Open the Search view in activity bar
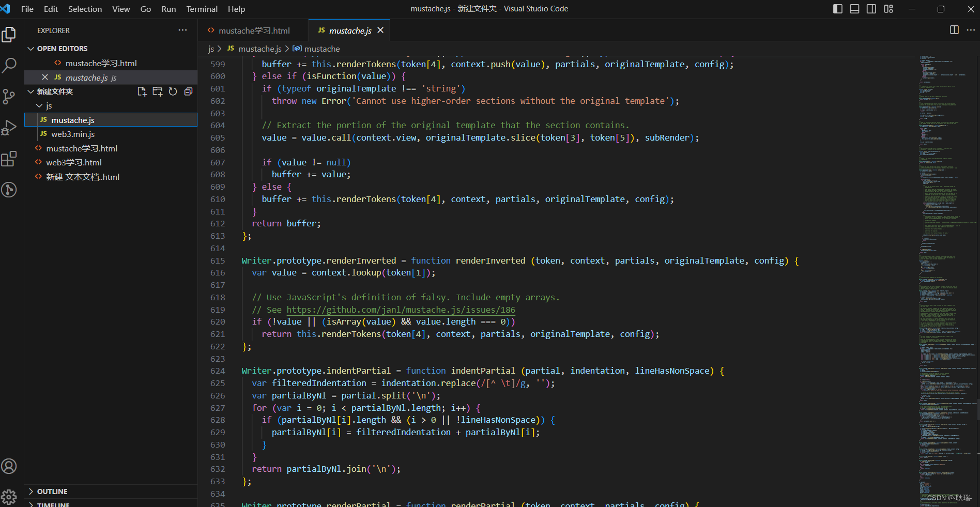This screenshot has width=980, height=507. point(9,66)
